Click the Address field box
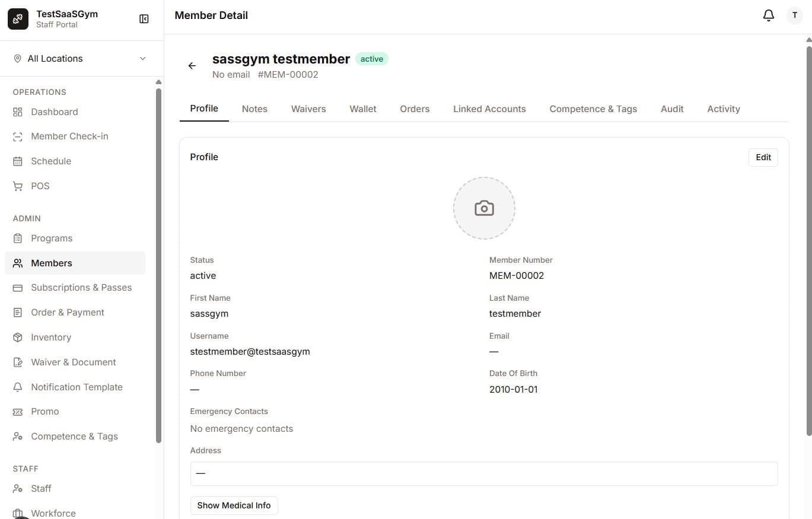 click(484, 473)
